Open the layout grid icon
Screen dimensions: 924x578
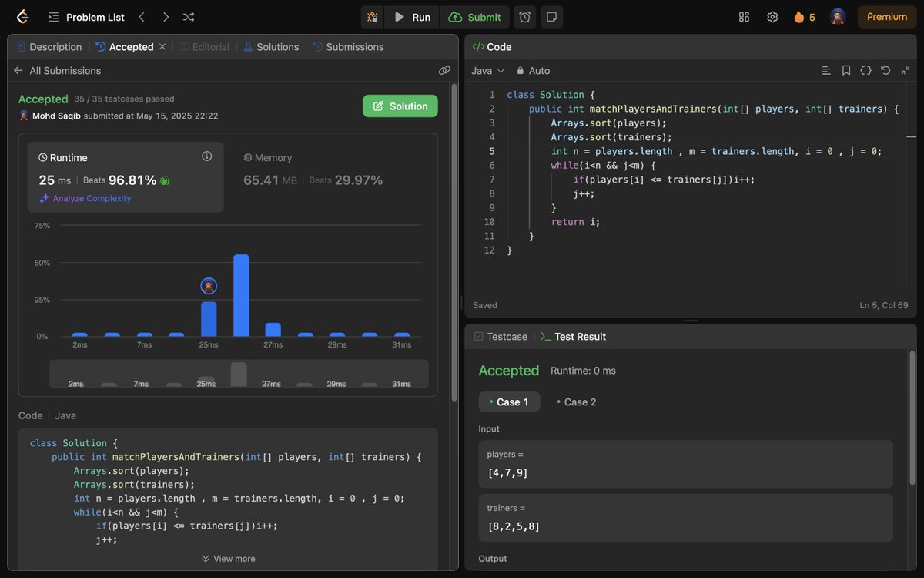click(x=744, y=17)
